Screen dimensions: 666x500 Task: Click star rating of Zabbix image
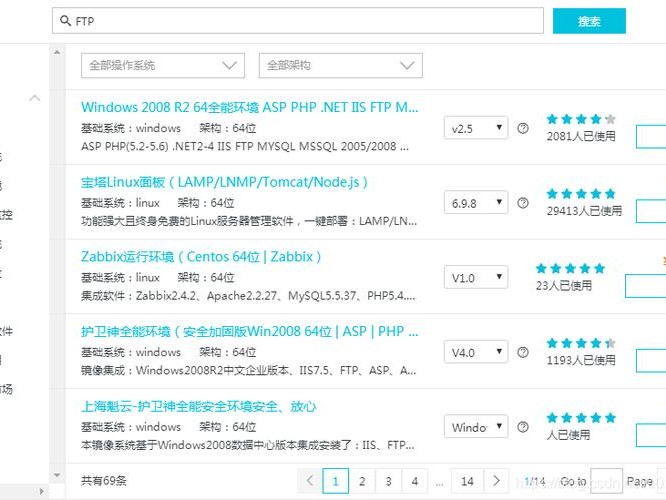tap(570, 268)
